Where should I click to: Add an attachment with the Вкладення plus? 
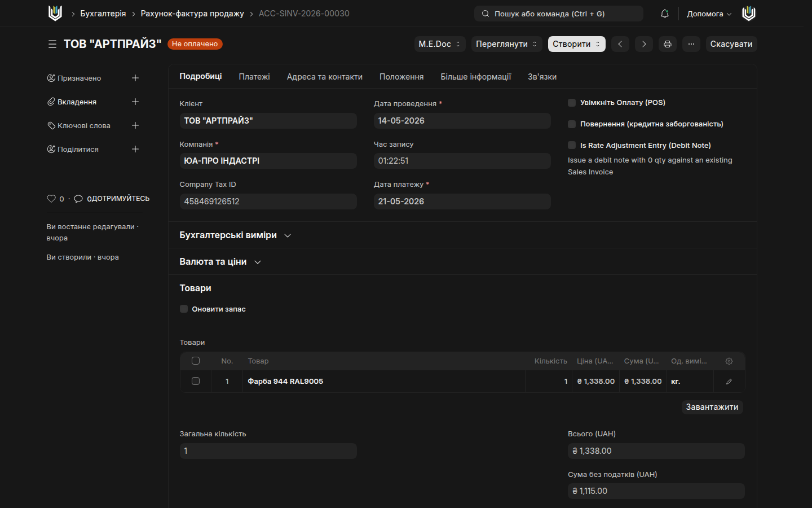[x=135, y=102]
